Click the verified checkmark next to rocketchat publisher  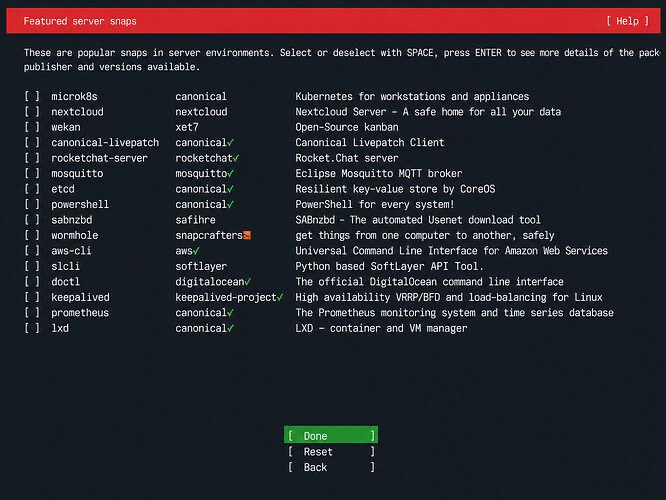[236, 158]
